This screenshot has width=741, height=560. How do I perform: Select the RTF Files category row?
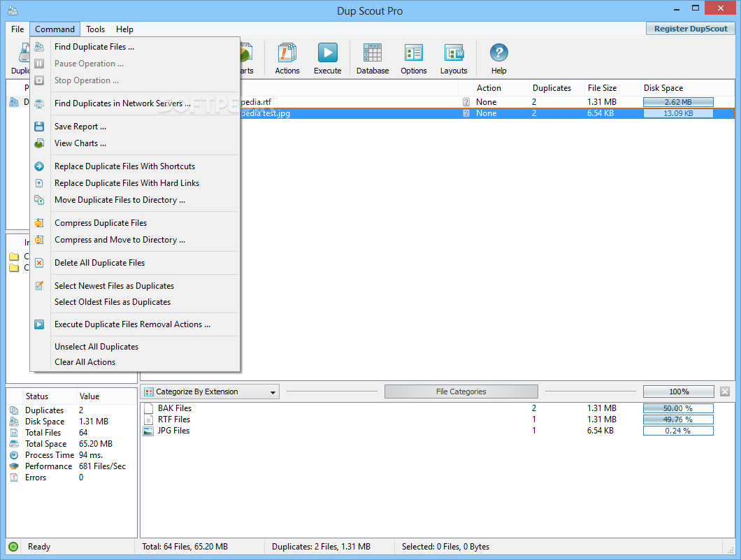click(437, 419)
